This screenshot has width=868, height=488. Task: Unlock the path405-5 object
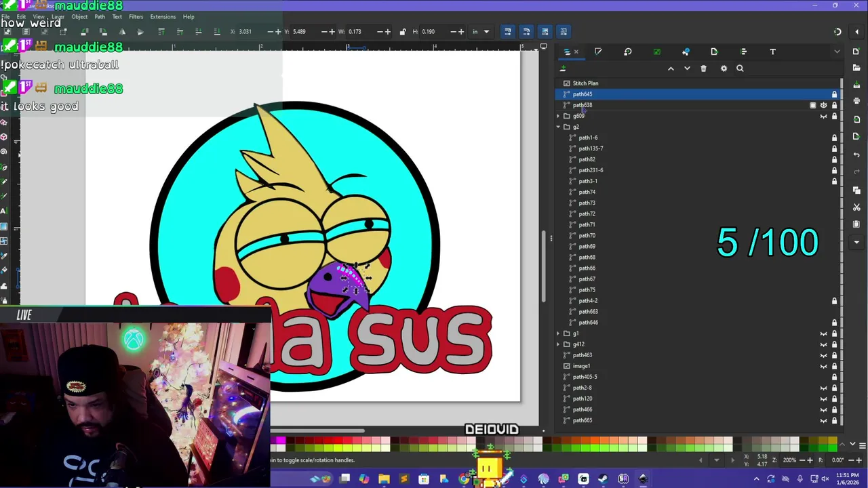(834, 377)
